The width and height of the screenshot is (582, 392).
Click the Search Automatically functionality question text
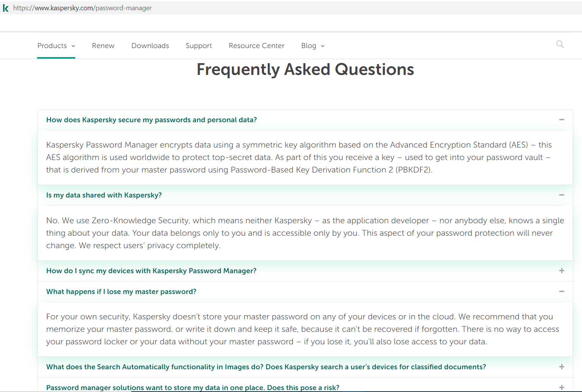coord(266,367)
